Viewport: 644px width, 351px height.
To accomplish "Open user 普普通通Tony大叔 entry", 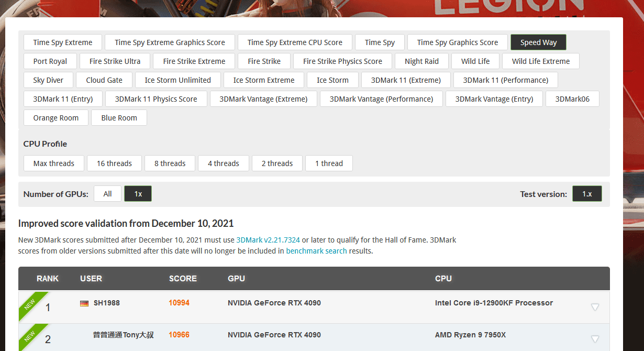I will 124,335.
